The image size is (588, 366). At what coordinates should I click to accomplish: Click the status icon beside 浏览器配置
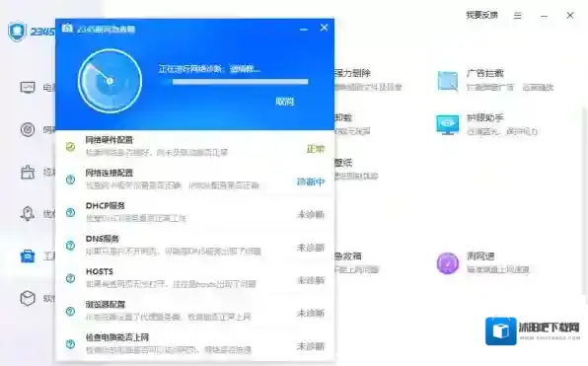(70, 312)
